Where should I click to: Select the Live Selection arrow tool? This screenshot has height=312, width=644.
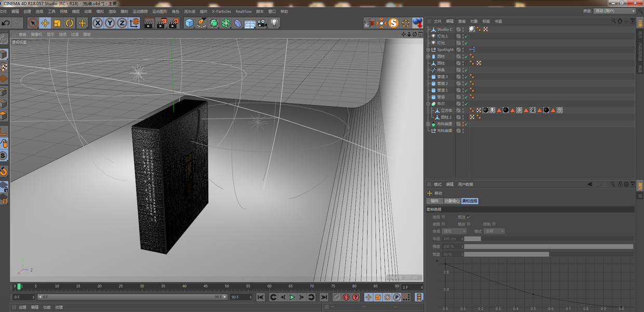point(33,23)
